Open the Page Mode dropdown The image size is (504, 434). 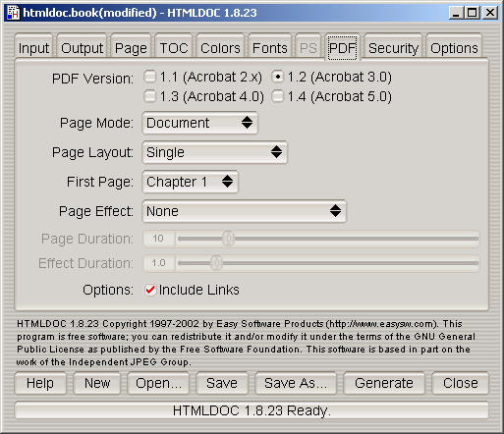coord(200,123)
